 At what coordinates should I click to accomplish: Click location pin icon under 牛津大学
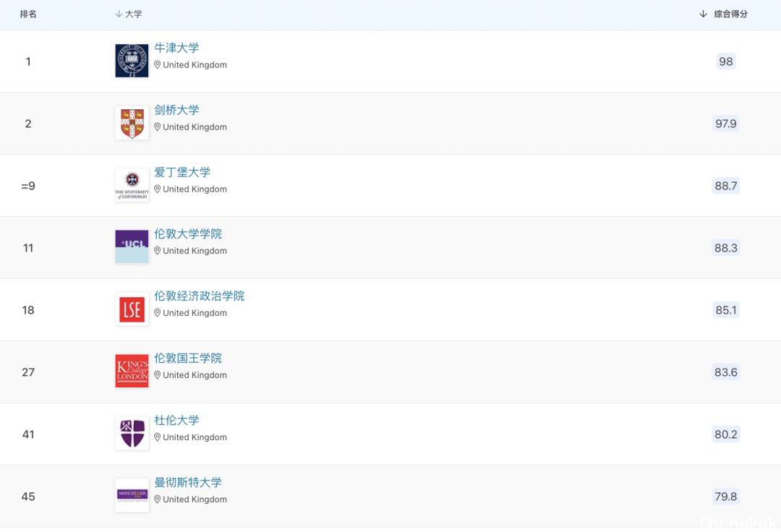(x=158, y=65)
